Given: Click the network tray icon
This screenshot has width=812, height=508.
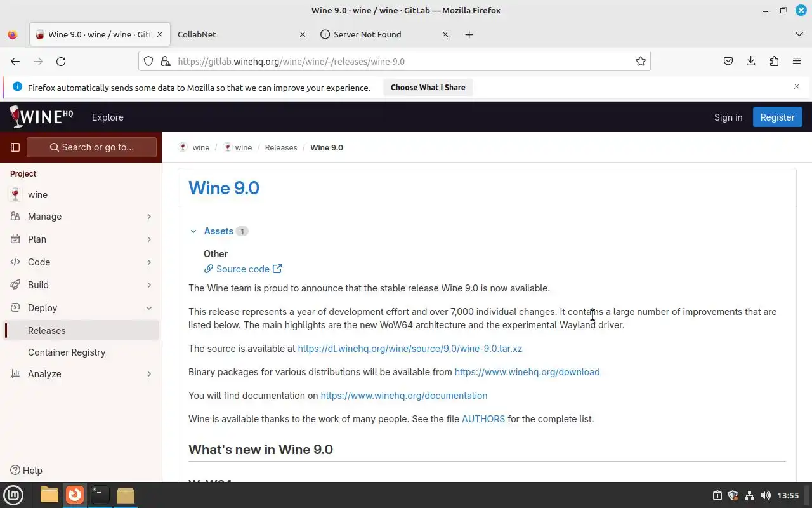Looking at the screenshot, I should click(x=749, y=495).
